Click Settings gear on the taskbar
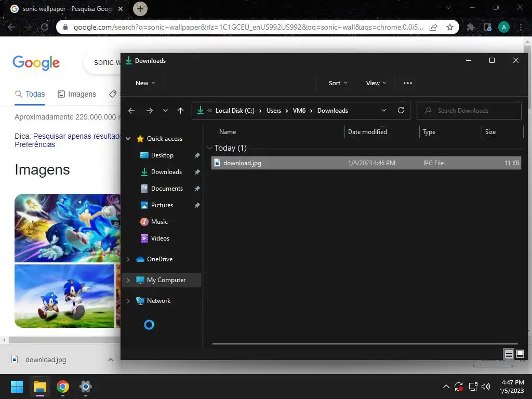The image size is (532, 399). pyautogui.click(x=86, y=387)
